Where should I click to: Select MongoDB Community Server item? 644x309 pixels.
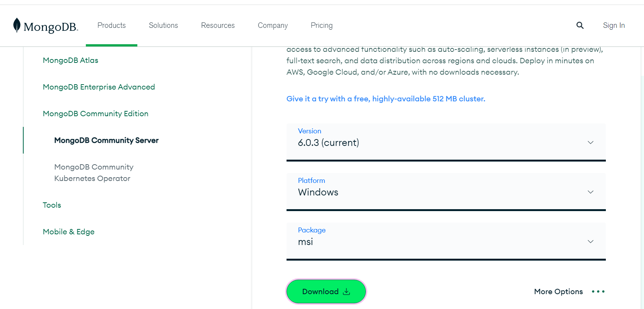106,140
